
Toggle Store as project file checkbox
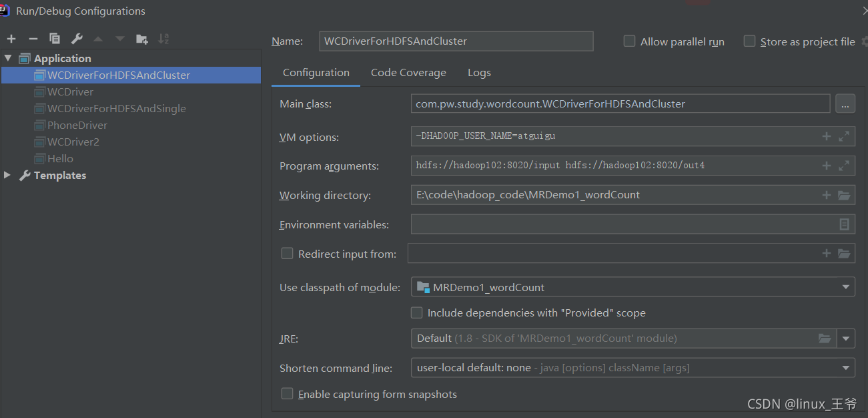click(x=749, y=41)
